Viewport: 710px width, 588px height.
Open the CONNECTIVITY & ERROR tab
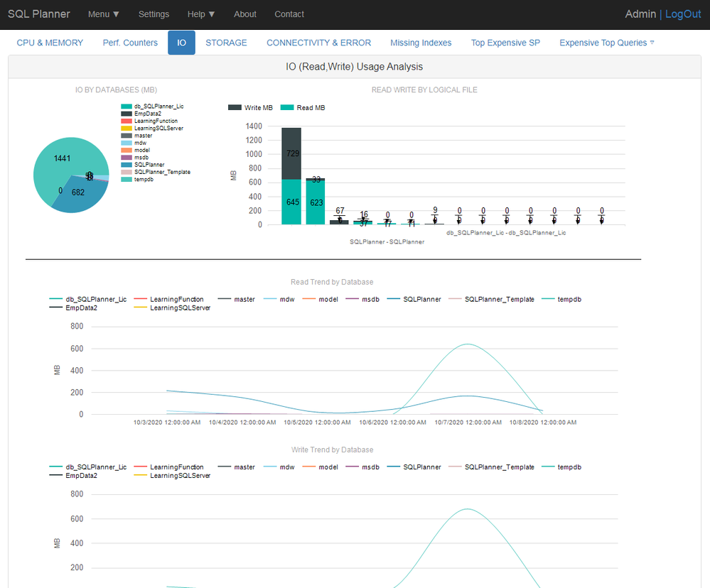pyautogui.click(x=318, y=43)
